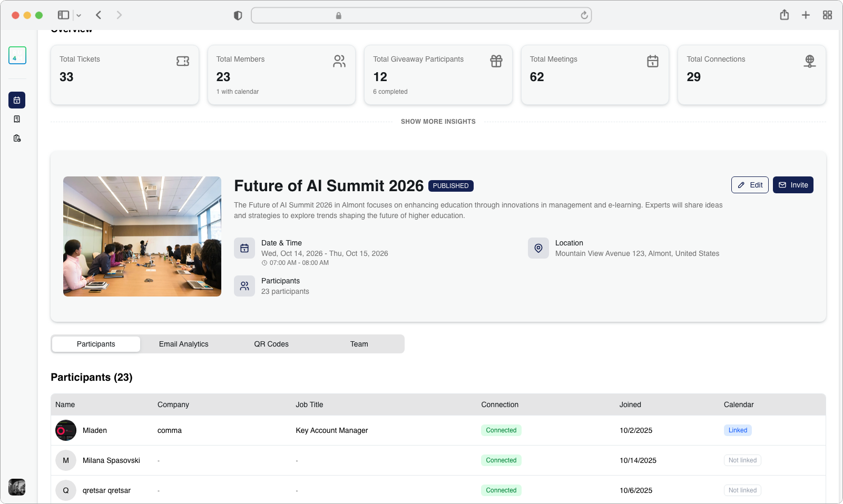Switch to the Email Analytics tab
Screen dimensions: 843x504
183,344
